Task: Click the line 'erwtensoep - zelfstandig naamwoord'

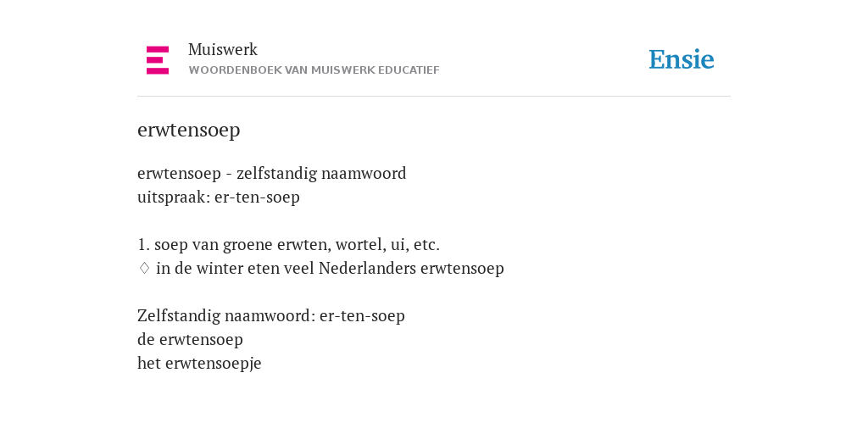Action: (272, 174)
